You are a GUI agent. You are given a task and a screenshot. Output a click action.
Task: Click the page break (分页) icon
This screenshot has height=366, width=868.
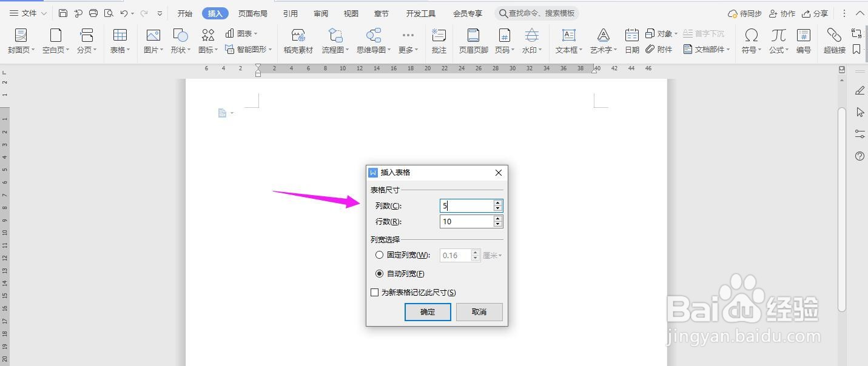click(x=87, y=35)
